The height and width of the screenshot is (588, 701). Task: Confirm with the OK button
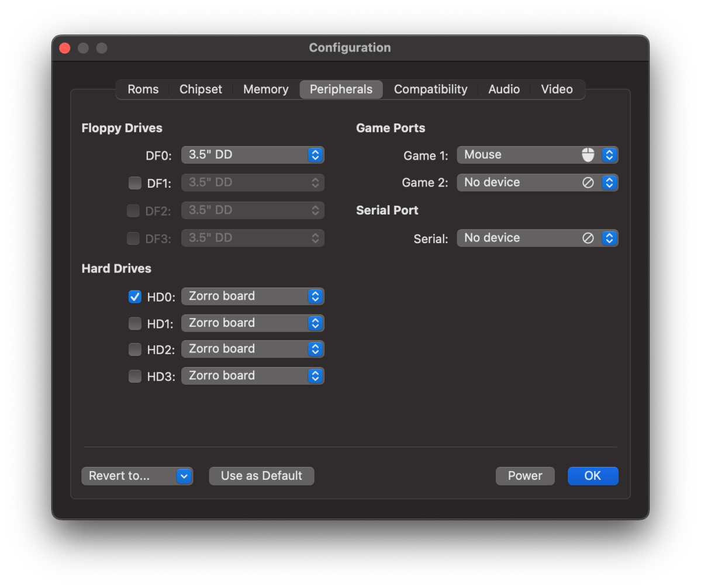(593, 476)
